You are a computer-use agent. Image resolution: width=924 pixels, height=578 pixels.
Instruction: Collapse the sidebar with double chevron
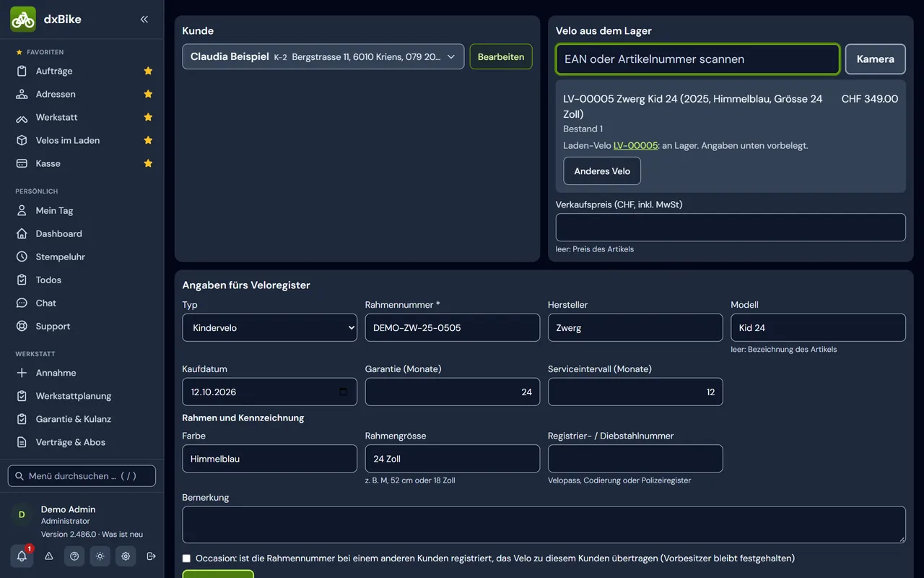click(144, 20)
